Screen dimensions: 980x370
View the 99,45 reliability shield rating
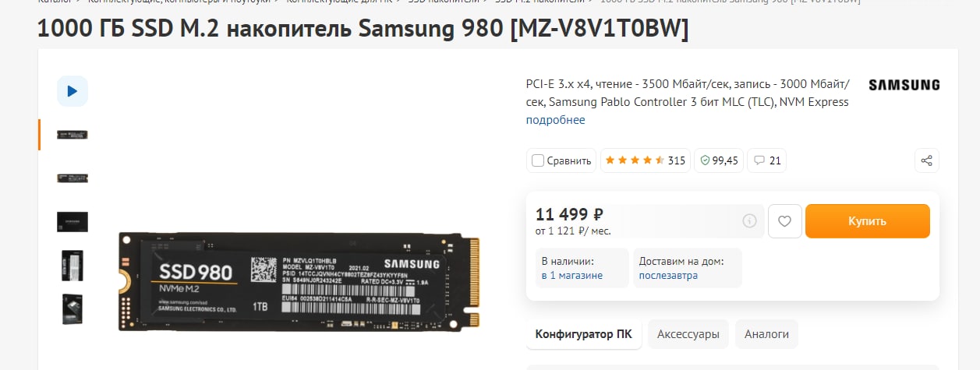[719, 160]
